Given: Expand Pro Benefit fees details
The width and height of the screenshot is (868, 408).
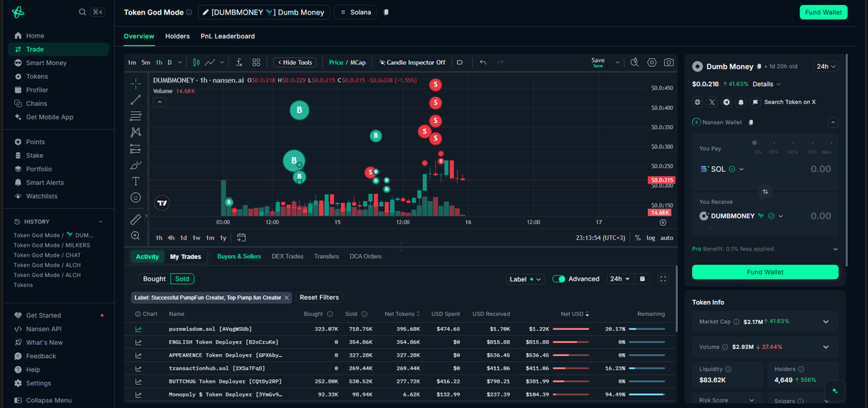Looking at the screenshot, I should coord(835,249).
